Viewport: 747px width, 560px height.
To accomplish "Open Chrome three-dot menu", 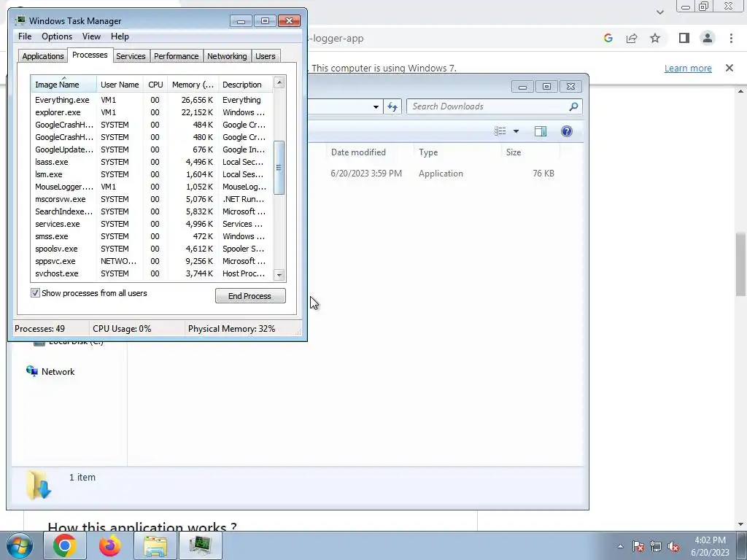I will pos(731,38).
